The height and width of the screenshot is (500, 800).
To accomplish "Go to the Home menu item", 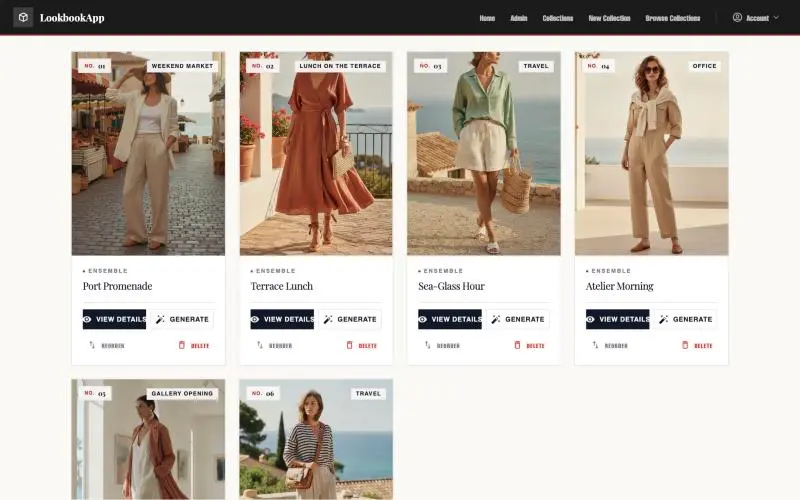I will click(x=487, y=18).
